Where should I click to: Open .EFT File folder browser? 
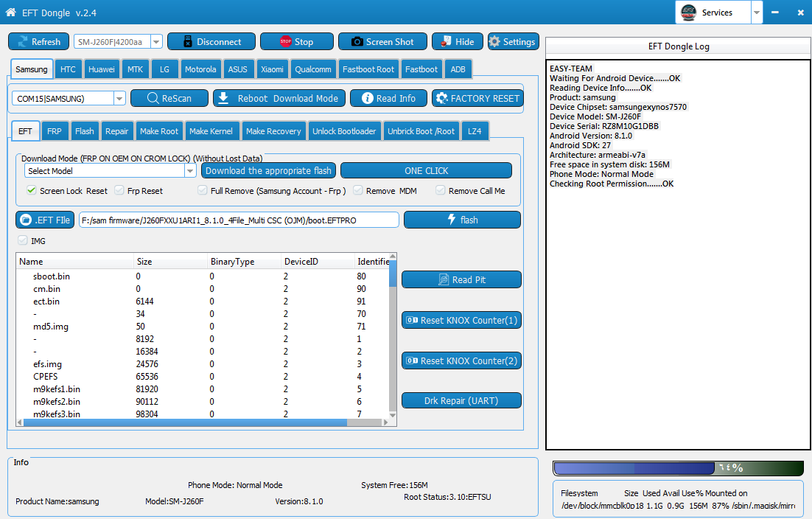[x=44, y=220]
